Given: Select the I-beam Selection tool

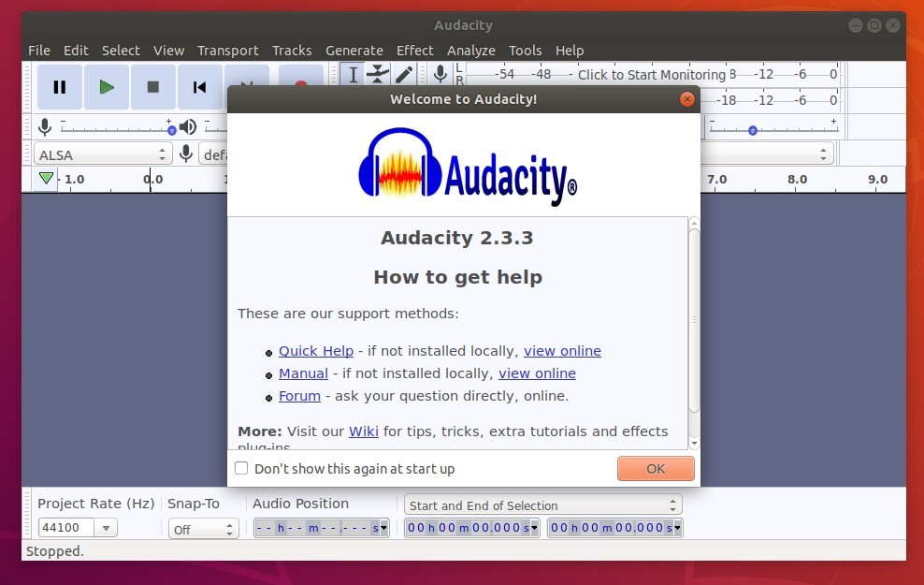Looking at the screenshot, I should [x=353, y=75].
